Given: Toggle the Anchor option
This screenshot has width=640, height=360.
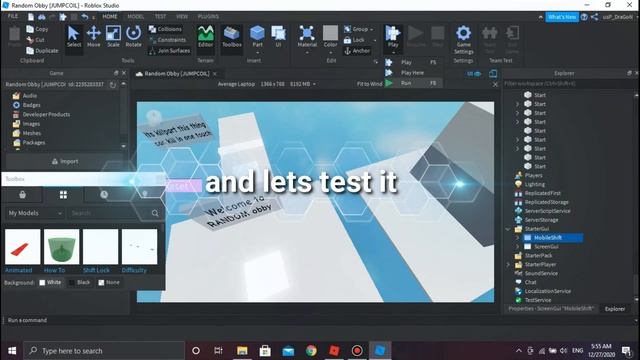Looking at the screenshot, I should [x=357, y=51].
